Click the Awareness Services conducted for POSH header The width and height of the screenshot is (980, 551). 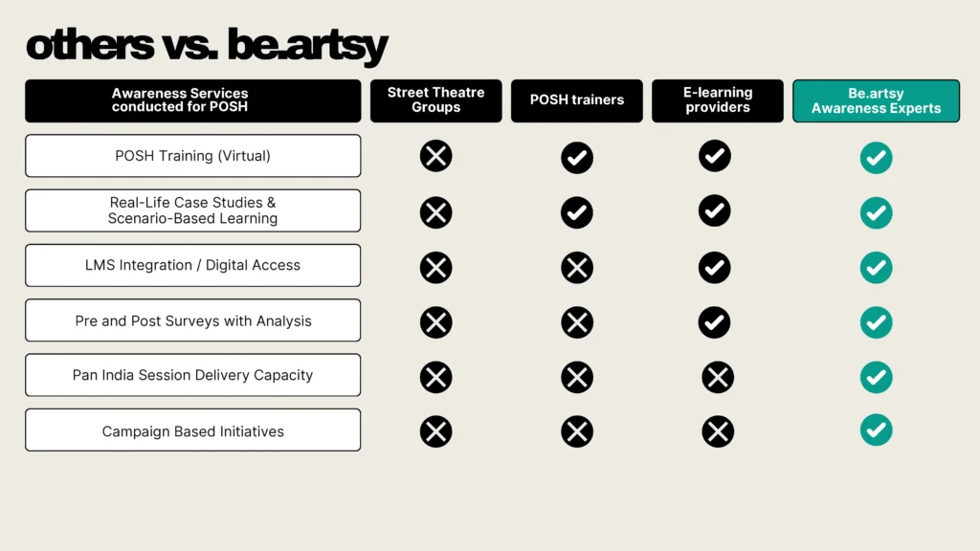point(193,100)
